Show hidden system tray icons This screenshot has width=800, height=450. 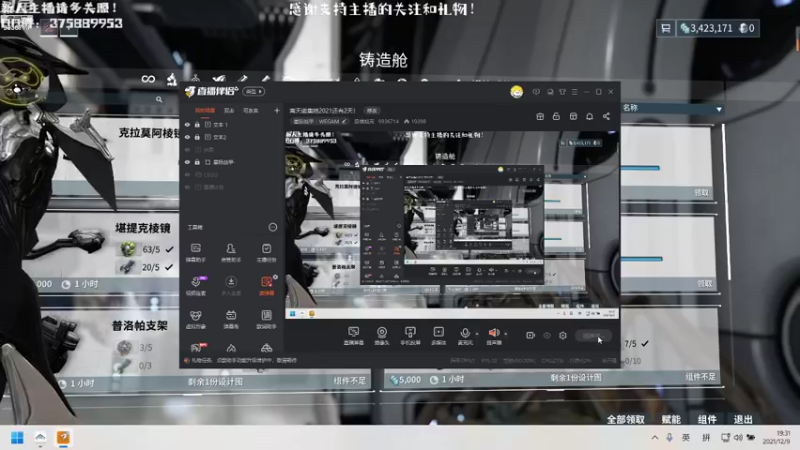tap(655, 438)
